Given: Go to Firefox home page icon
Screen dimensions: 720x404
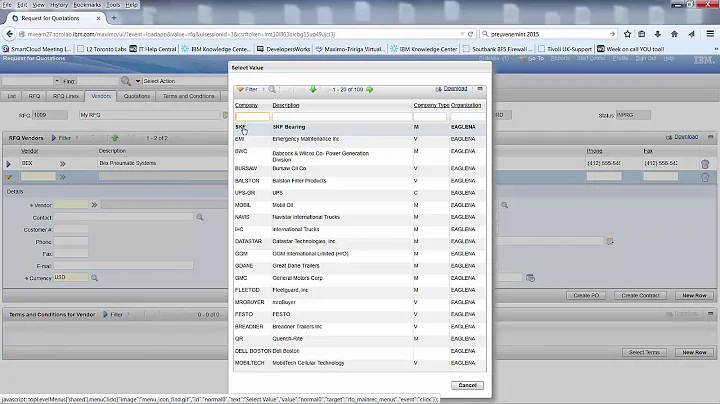Looking at the screenshot, I should coord(674,34).
